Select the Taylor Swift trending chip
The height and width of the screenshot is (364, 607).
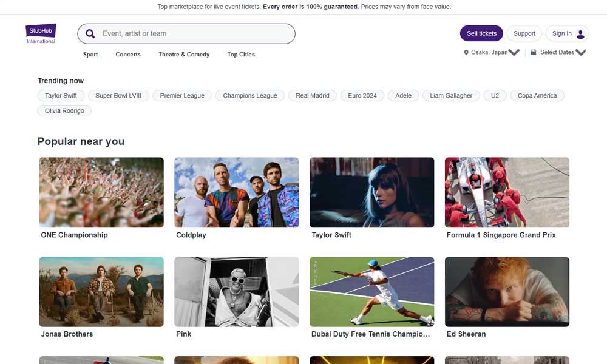coord(61,95)
